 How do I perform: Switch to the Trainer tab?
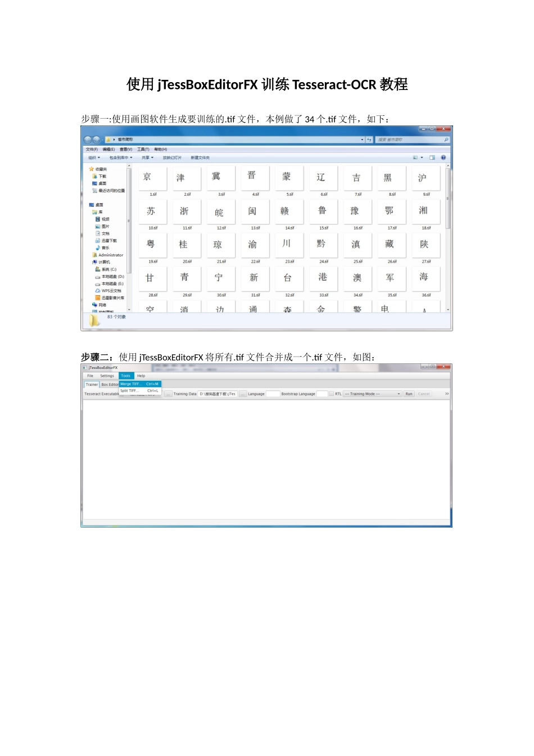click(x=92, y=385)
